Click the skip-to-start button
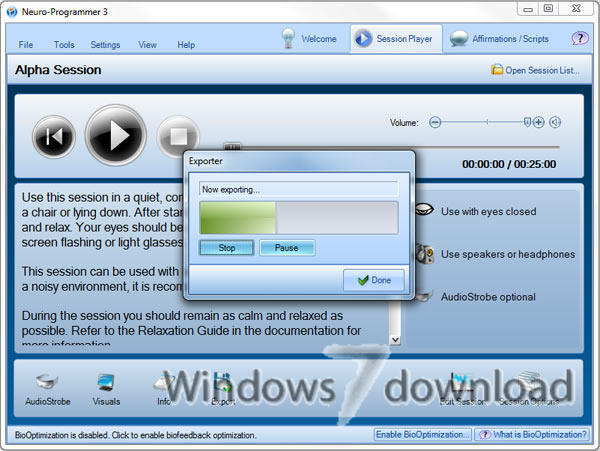Viewport: 600px width, 451px height. pyautogui.click(x=54, y=137)
